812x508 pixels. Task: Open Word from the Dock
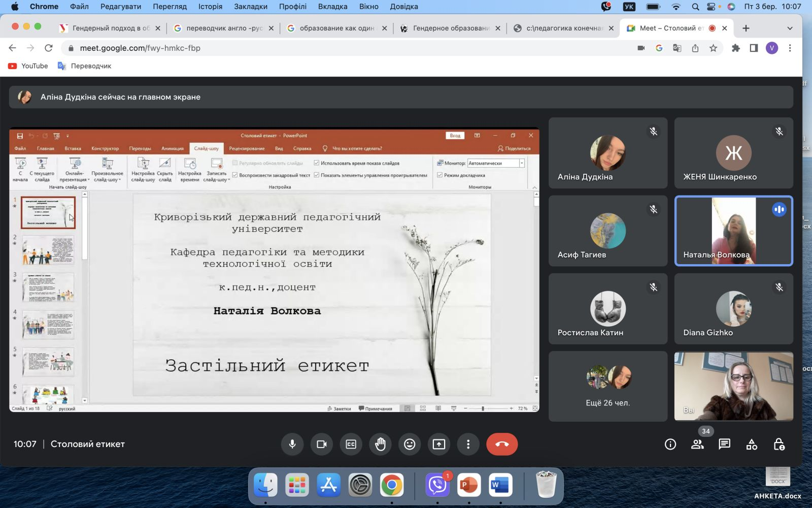(500, 485)
